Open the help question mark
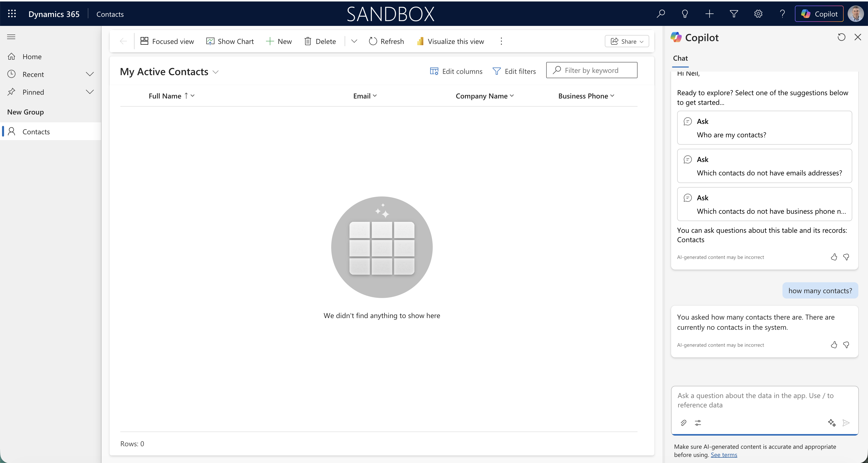 coord(782,14)
